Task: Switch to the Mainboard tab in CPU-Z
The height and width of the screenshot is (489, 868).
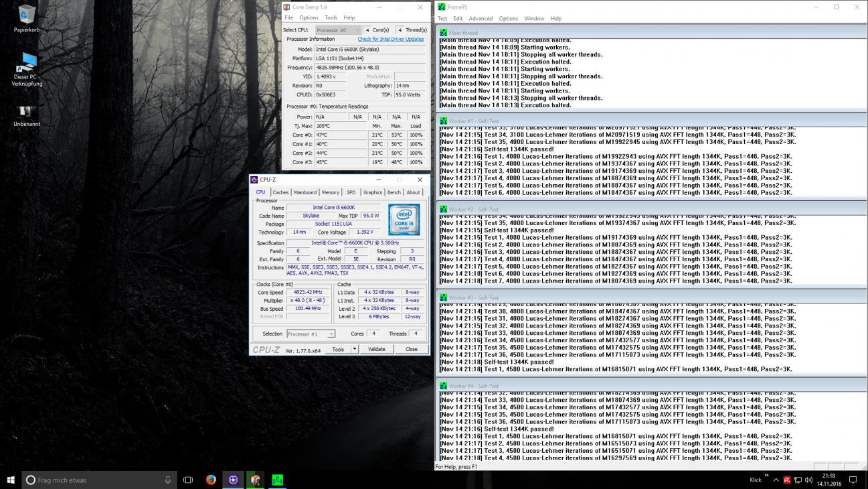Action: [x=305, y=192]
